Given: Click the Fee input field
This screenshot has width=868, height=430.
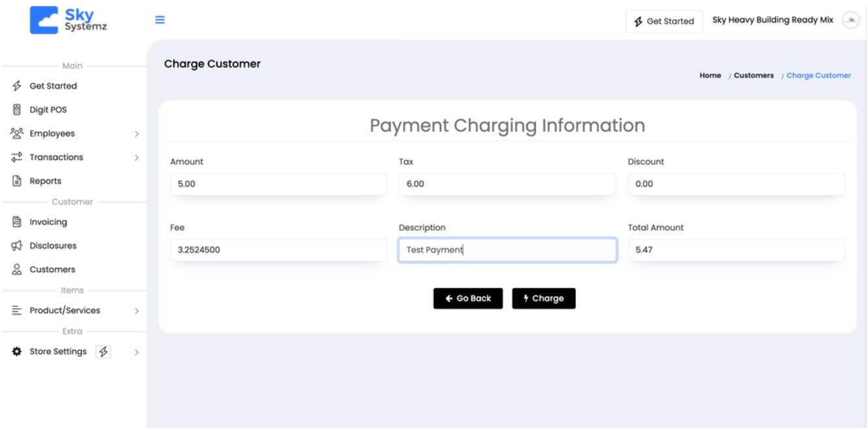Looking at the screenshot, I should tap(278, 250).
